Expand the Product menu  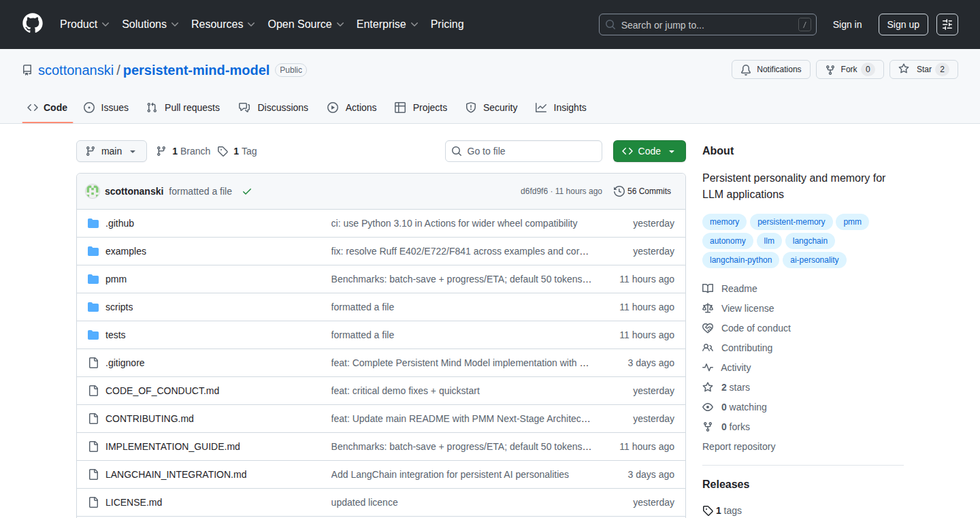84,25
